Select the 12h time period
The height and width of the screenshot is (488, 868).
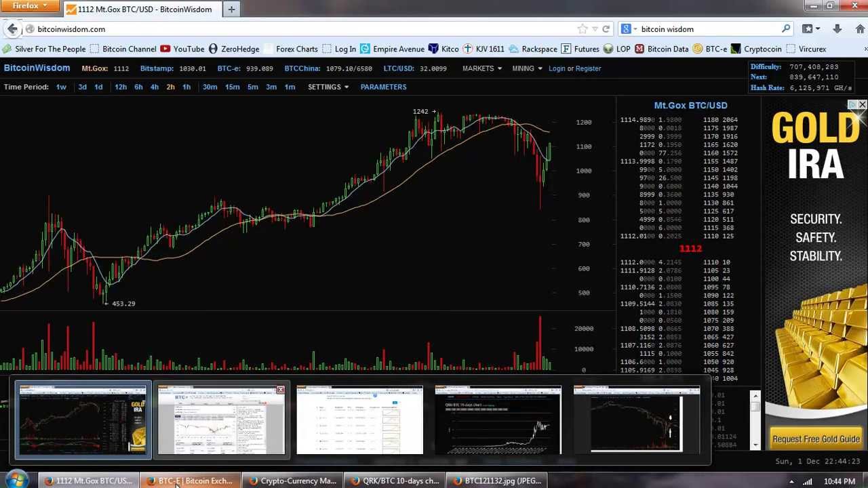(x=121, y=87)
